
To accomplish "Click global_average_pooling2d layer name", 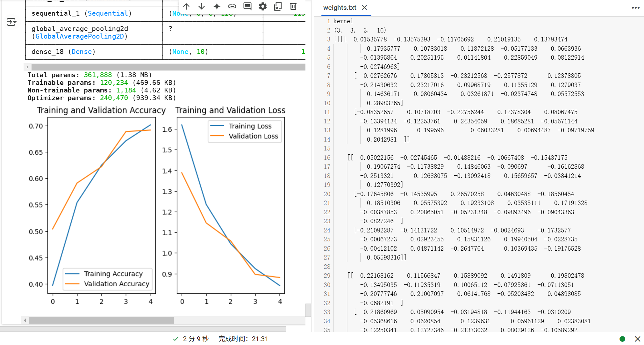I will (80, 29).
